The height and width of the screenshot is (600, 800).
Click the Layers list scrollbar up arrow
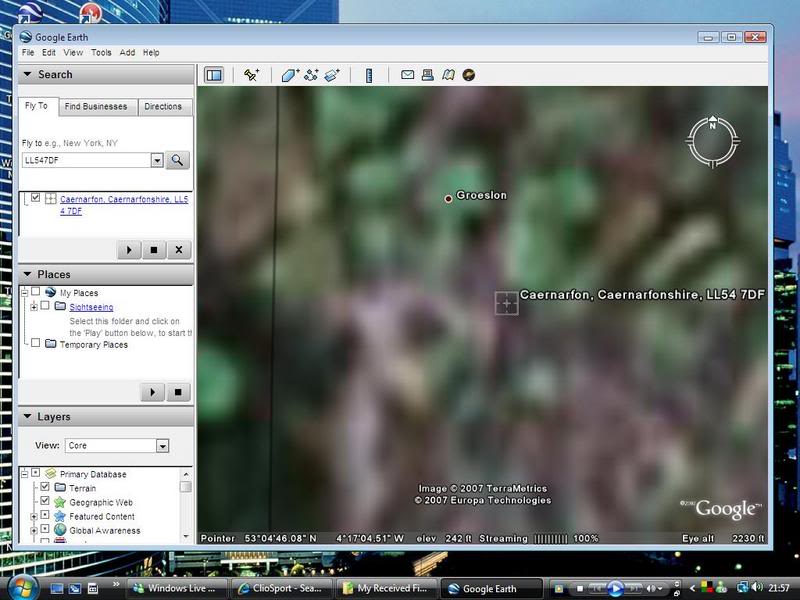pos(186,474)
